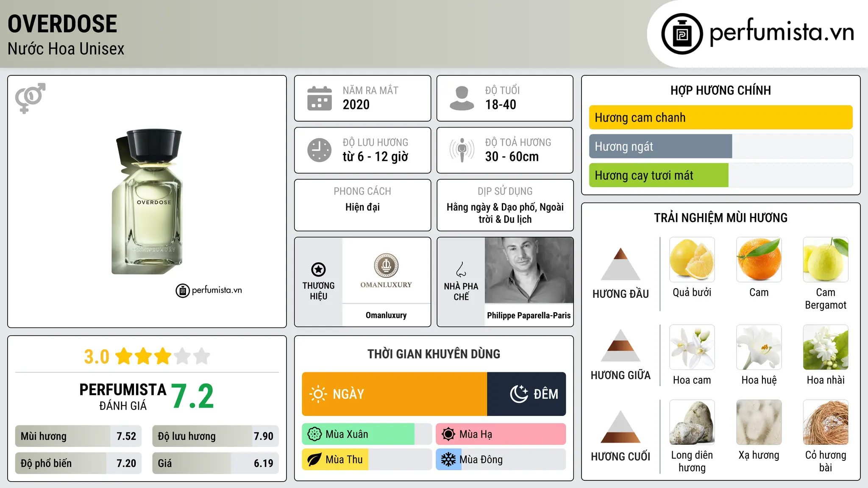The width and height of the screenshot is (868, 488).
Task: Open the Overdose perfume bottle photo
Action: coord(148,202)
